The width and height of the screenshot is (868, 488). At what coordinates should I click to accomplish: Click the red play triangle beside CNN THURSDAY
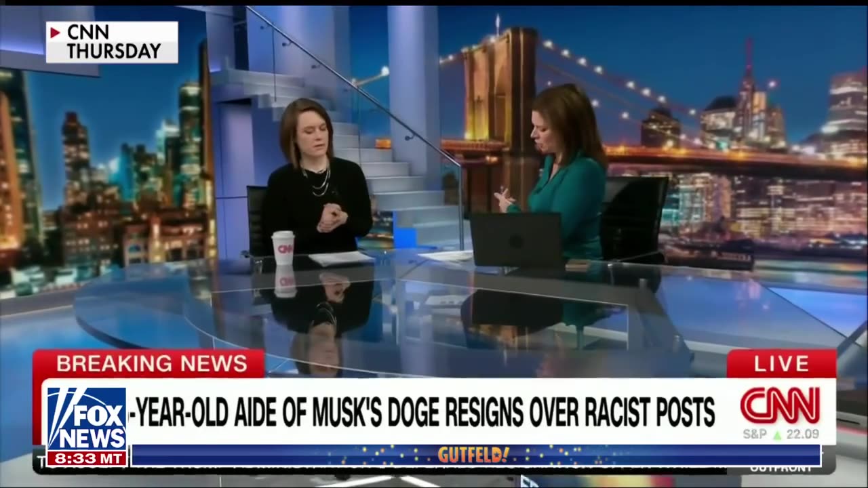click(56, 33)
